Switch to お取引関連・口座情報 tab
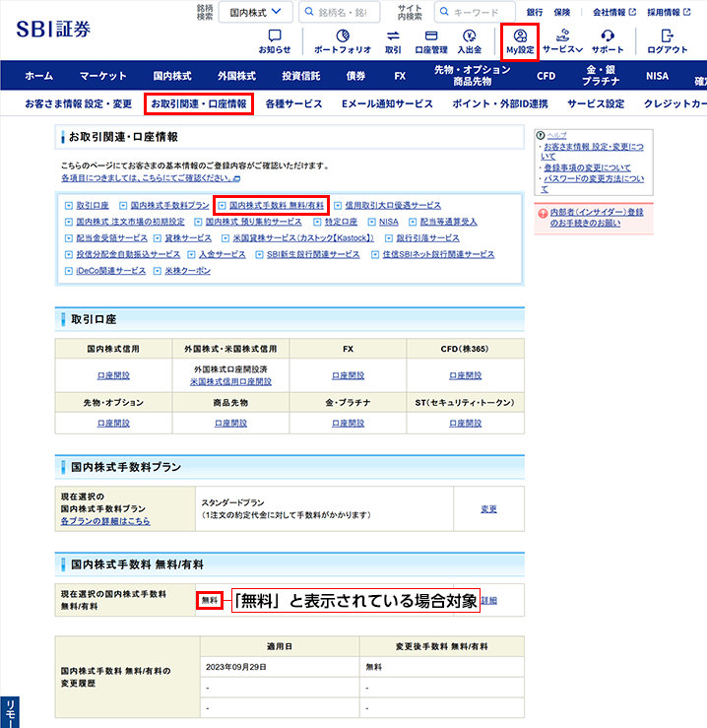707x728 pixels. pos(199,103)
